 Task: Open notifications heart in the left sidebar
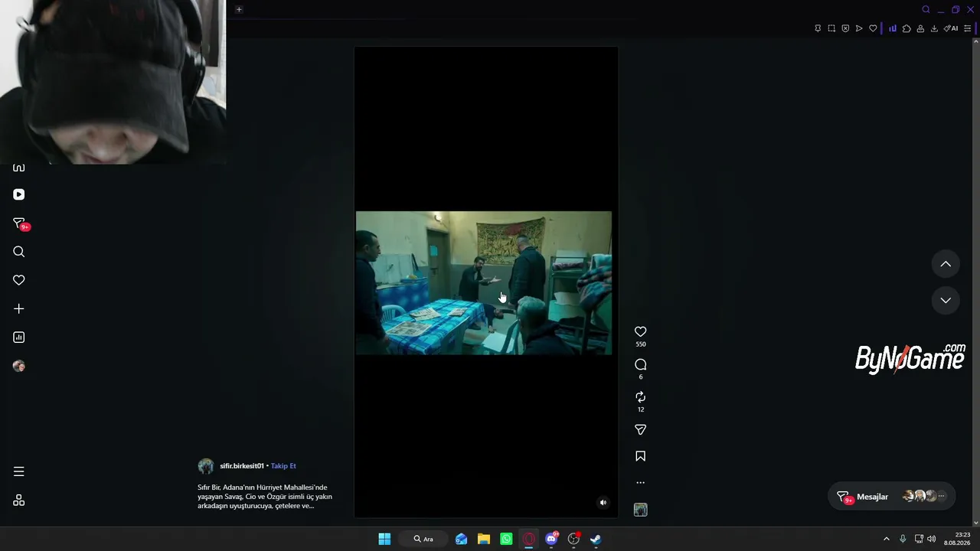click(x=19, y=280)
